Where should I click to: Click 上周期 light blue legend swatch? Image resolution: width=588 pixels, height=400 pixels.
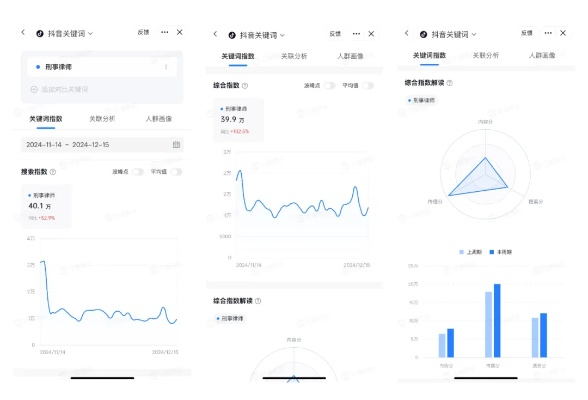tap(462, 252)
